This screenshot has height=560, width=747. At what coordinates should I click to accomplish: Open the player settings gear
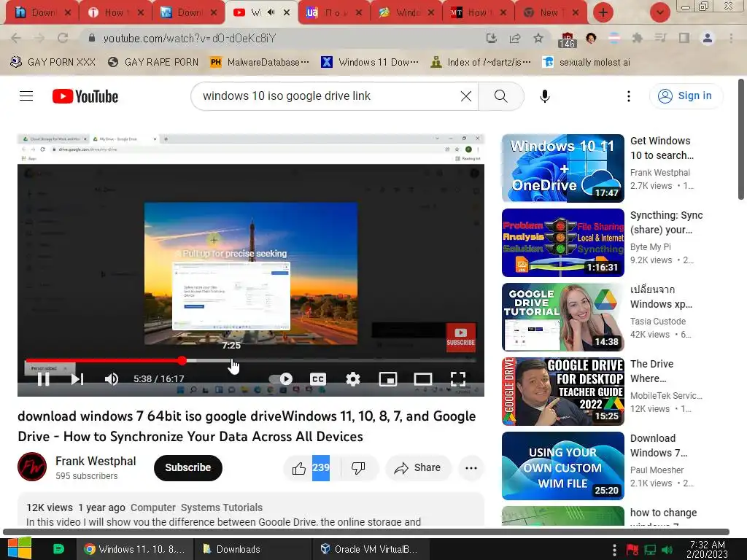353,379
